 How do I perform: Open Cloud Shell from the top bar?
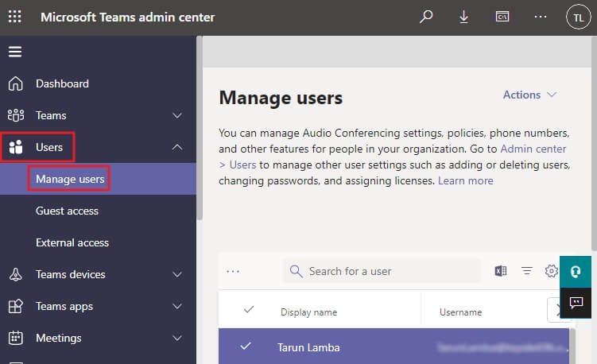pyautogui.click(x=502, y=17)
